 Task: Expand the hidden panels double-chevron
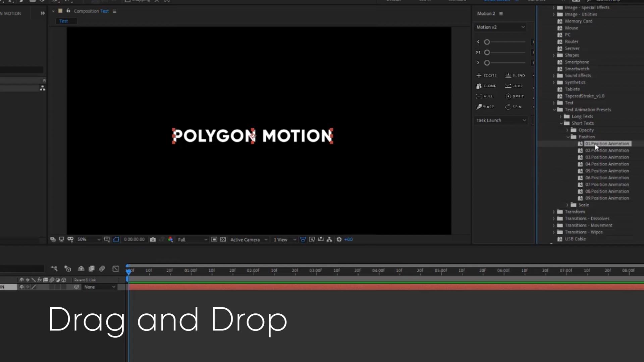pos(43,13)
